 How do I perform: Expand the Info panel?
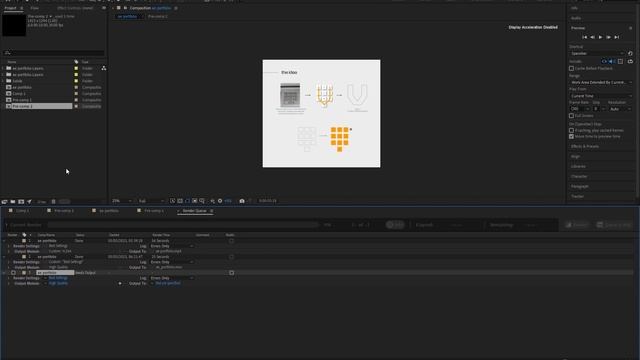click(575, 8)
